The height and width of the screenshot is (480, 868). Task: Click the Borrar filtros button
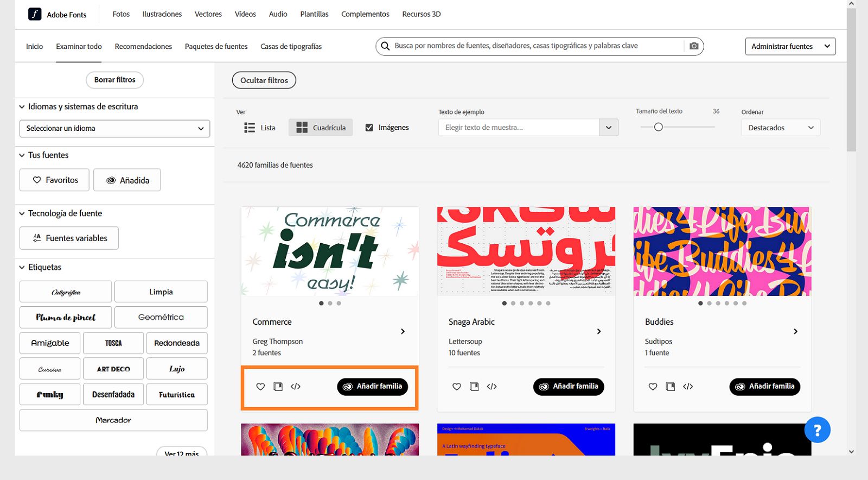pyautogui.click(x=114, y=80)
